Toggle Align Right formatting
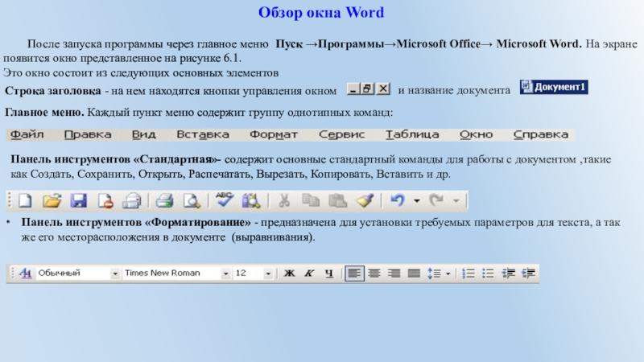 point(394,274)
